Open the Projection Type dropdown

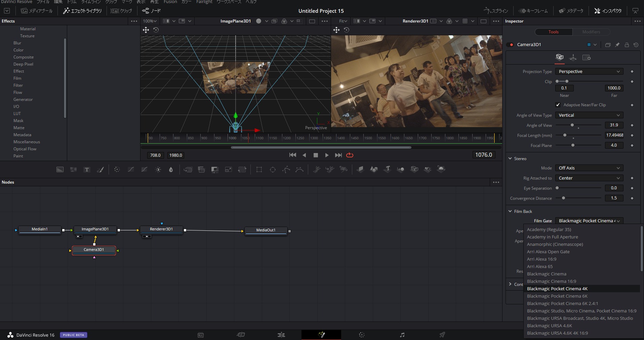tap(589, 71)
